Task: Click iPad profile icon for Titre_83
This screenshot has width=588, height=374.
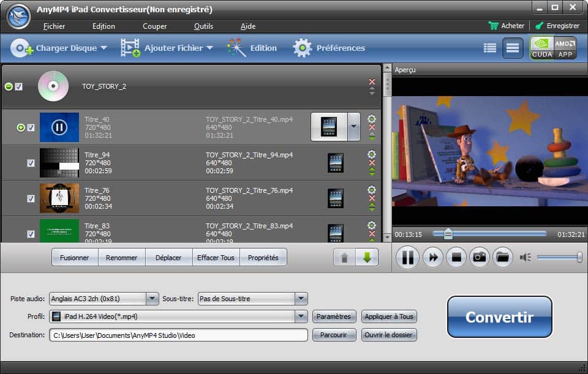Action: coord(335,233)
